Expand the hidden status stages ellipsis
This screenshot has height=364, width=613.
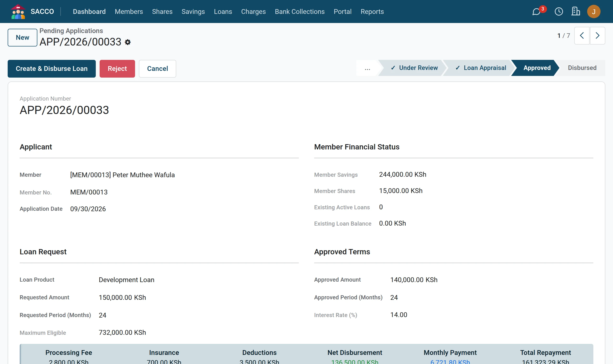(x=367, y=68)
